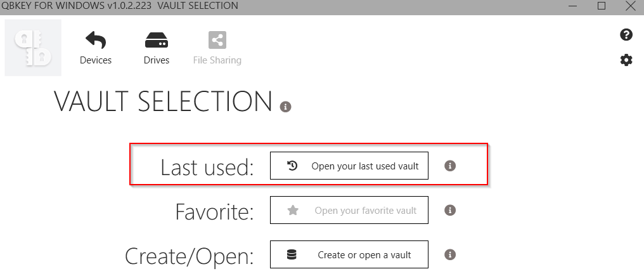This screenshot has height=276, width=644.
Task: Click Open your favorite vault button
Action: coord(349,210)
